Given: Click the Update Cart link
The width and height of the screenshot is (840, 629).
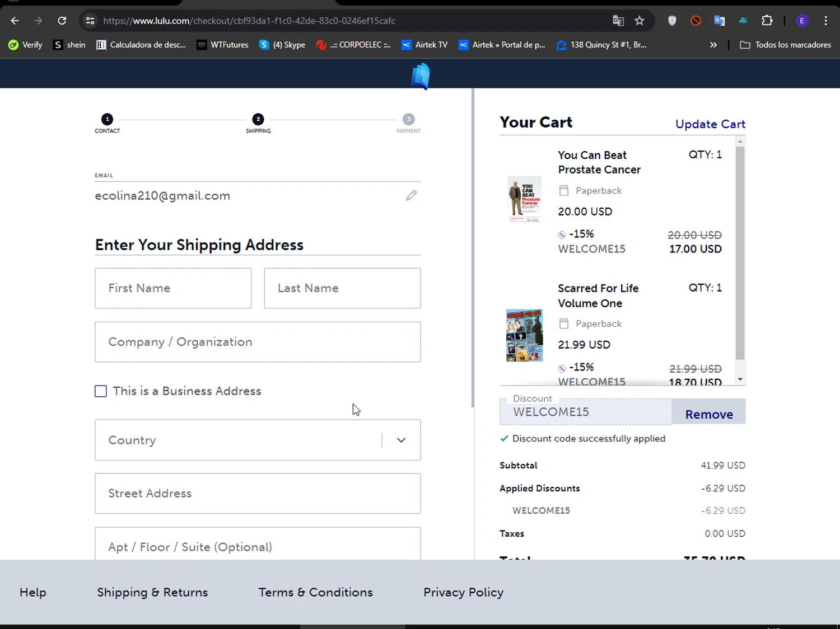Looking at the screenshot, I should [x=710, y=124].
